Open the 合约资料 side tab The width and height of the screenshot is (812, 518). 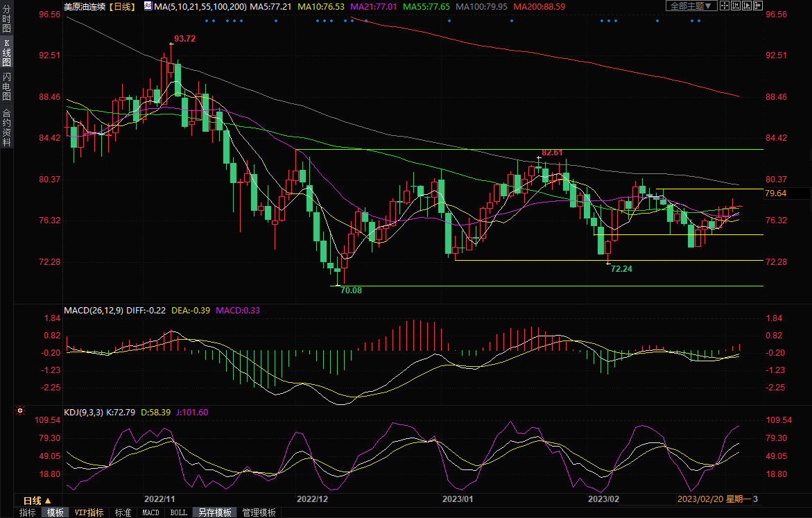pyautogui.click(x=7, y=127)
